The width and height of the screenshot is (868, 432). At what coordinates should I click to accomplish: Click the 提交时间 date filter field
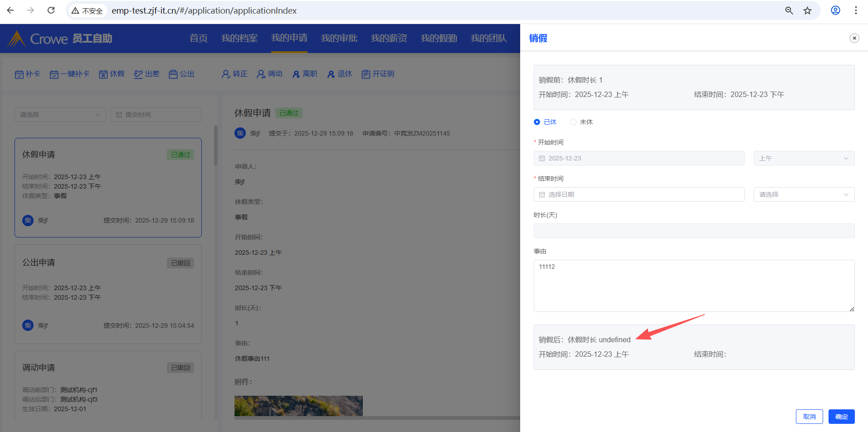click(x=156, y=115)
